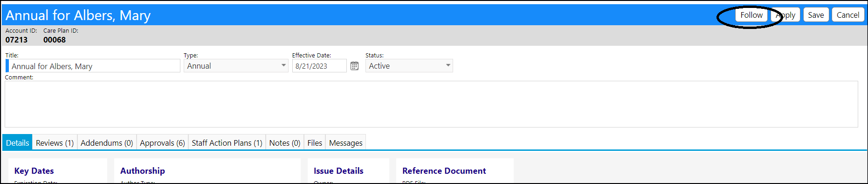Switch to the Details tab
The width and height of the screenshot is (868, 184).
click(x=17, y=143)
